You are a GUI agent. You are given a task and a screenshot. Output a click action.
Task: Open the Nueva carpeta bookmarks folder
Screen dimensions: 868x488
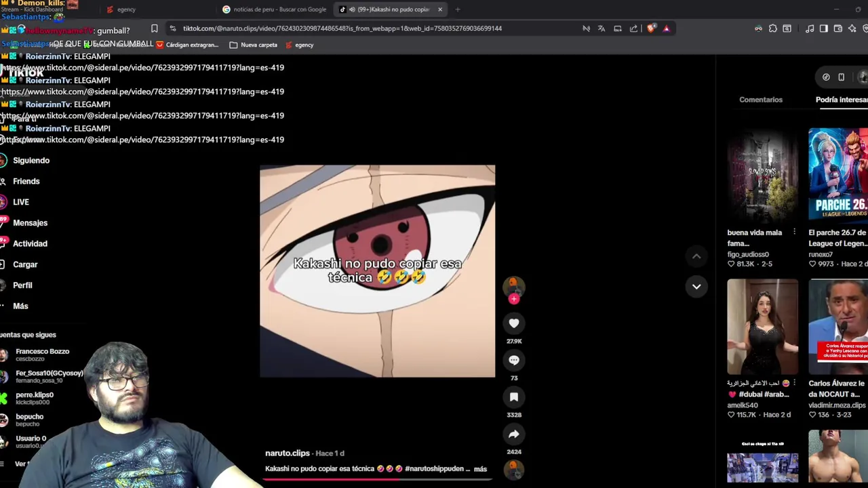[254, 45]
